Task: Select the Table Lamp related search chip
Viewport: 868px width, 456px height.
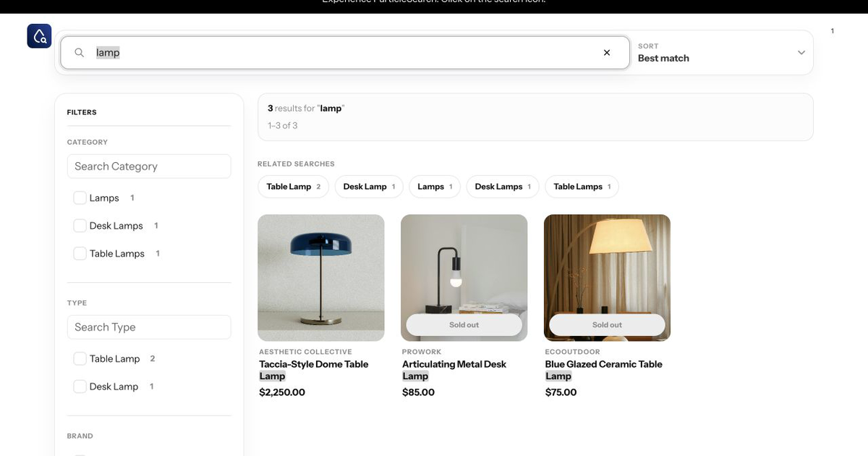Action: click(294, 187)
